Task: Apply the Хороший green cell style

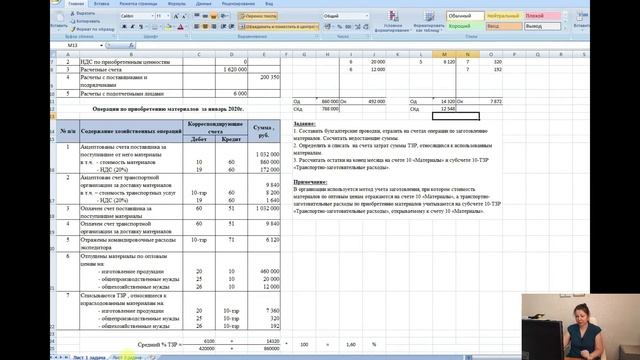Action: pyautogui.click(x=465, y=26)
